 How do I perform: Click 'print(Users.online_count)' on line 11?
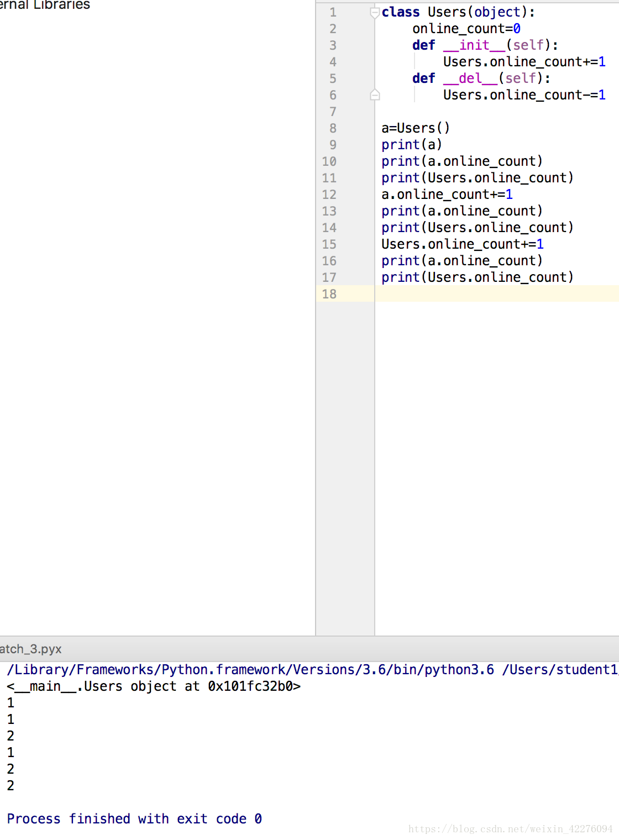coord(478,178)
